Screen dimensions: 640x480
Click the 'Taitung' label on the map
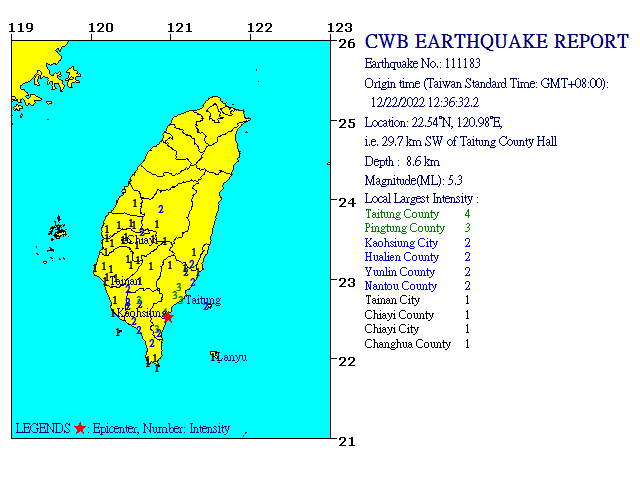[203, 301]
